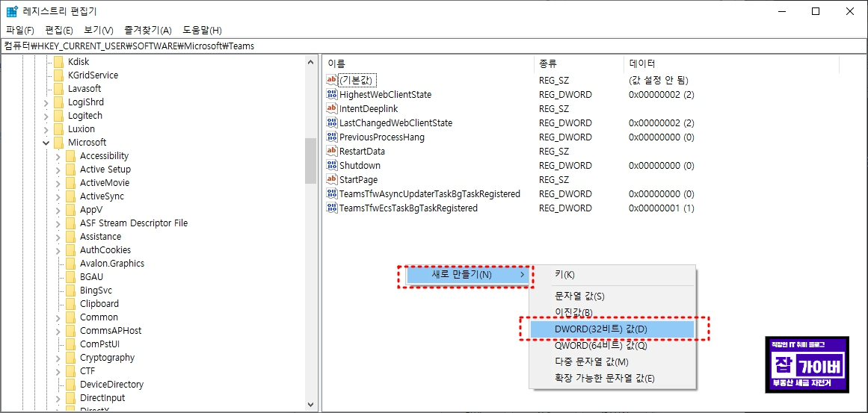Screen dimensions: 868x413
Task: Choose 확장 가능한 문자열 값(E)
Action: click(612, 379)
